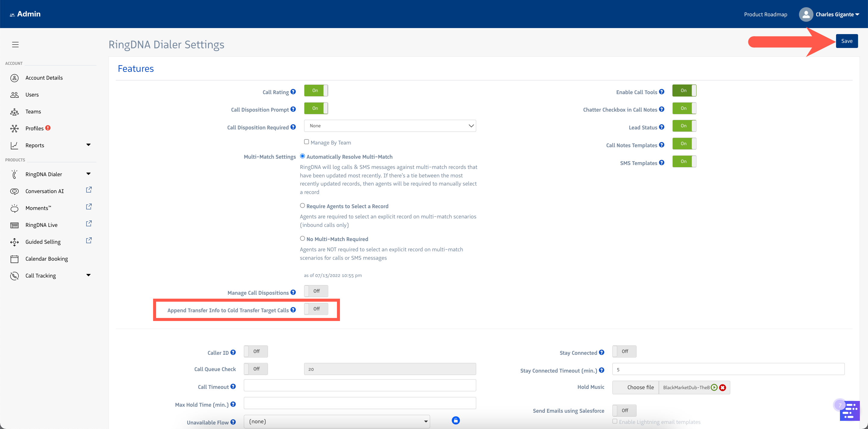Toggle the Stay Connected switch
The image size is (868, 429).
click(624, 351)
